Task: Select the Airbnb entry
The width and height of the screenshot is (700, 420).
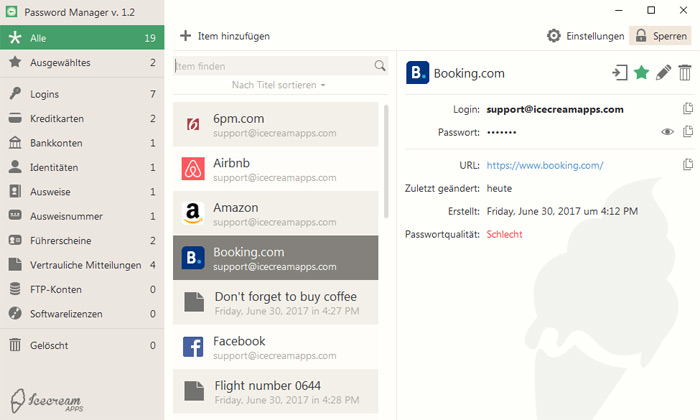Action: (275, 169)
